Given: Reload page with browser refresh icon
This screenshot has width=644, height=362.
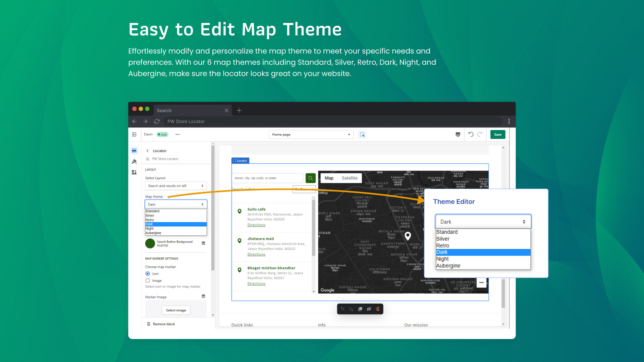Looking at the screenshot, I should click(x=157, y=121).
